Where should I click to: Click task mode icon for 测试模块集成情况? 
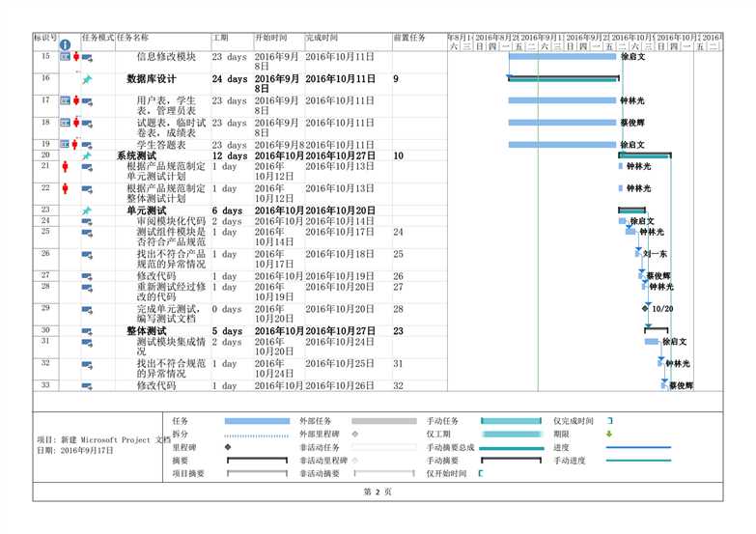[87, 343]
